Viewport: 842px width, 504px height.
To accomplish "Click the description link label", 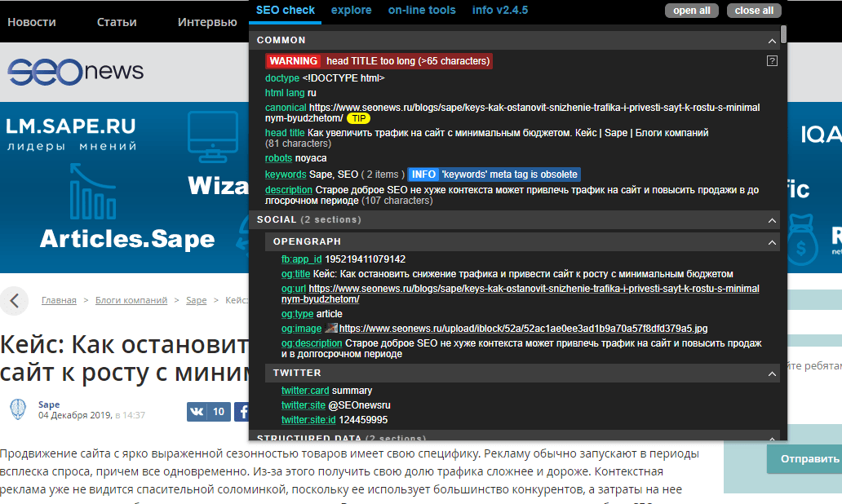I will [x=288, y=190].
